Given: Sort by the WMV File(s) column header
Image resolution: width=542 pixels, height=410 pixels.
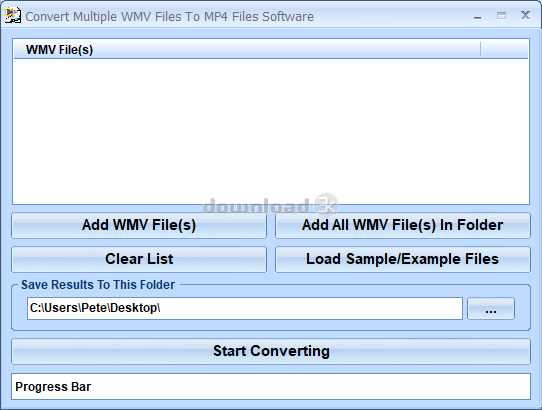Looking at the screenshot, I should tap(247, 49).
